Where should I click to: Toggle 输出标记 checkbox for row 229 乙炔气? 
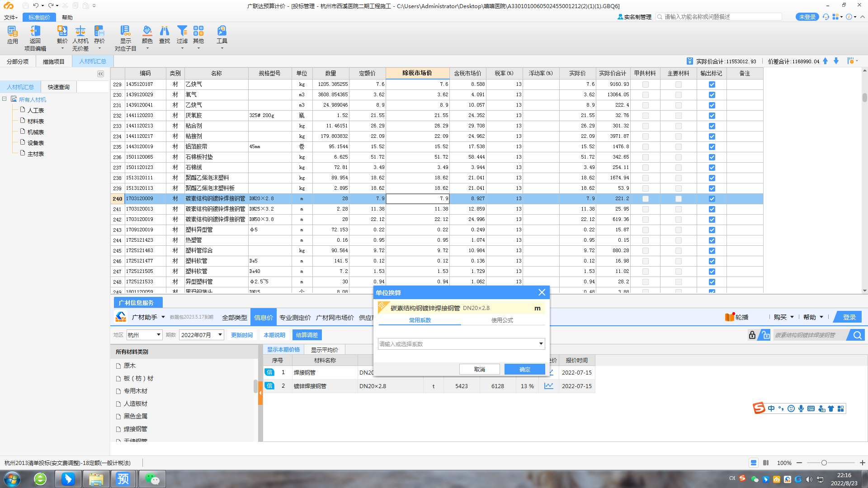coord(712,84)
